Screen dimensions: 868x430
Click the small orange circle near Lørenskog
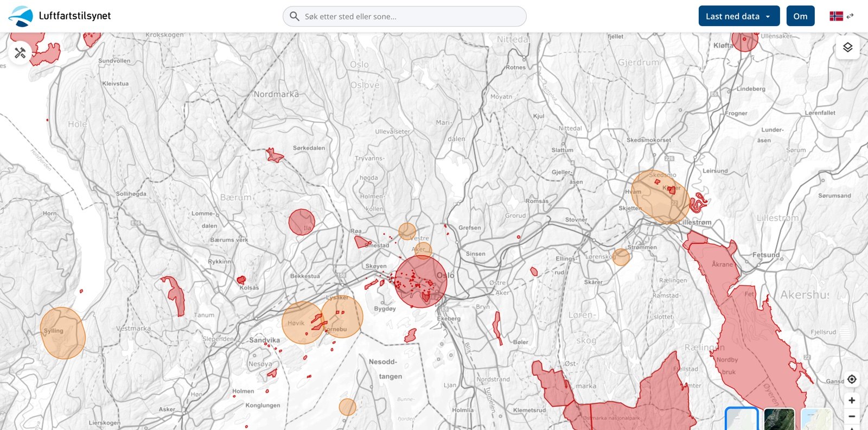[621, 257]
